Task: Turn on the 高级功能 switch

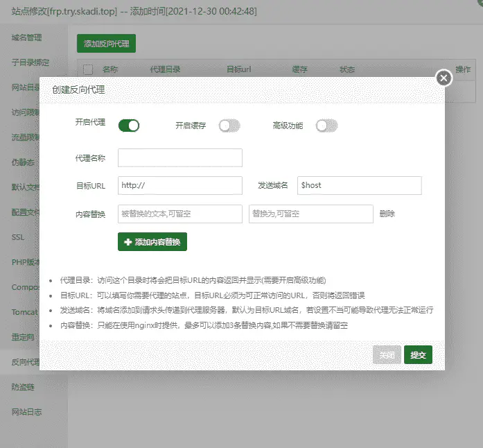Action: pyautogui.click(x=326, y=126)
